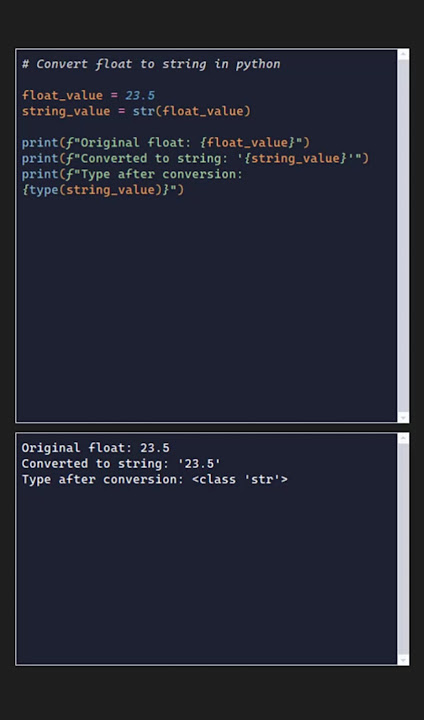This screenshot has width=424, height=720.
Task: Click the code editor scrollbar down arrow
Action: [403, 417]
